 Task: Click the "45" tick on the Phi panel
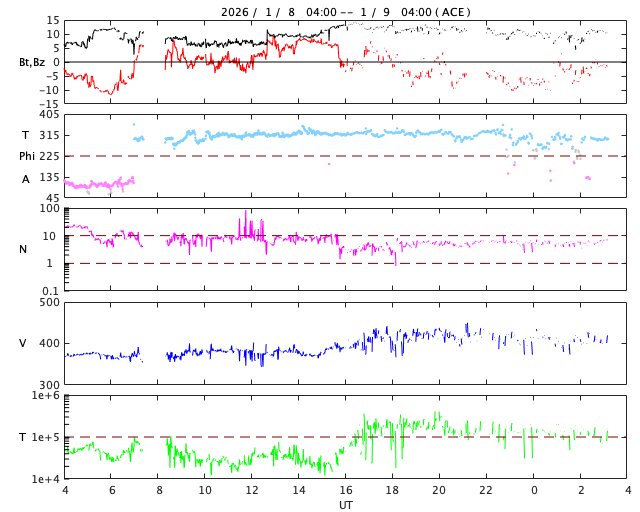coord(53,198)
